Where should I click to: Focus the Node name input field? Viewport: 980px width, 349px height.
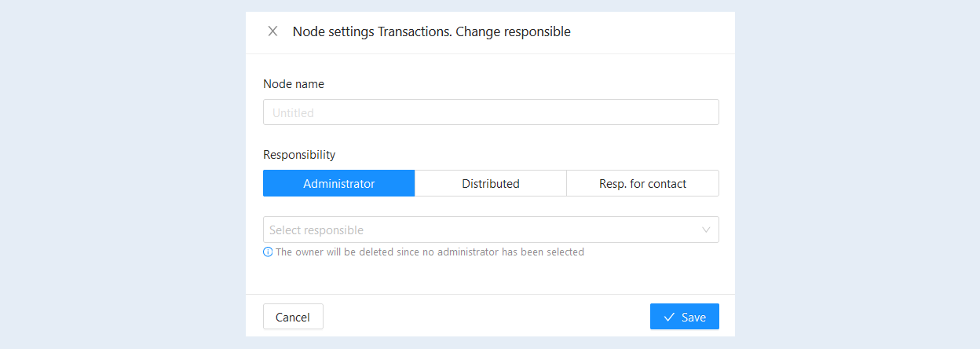point(491,112)
